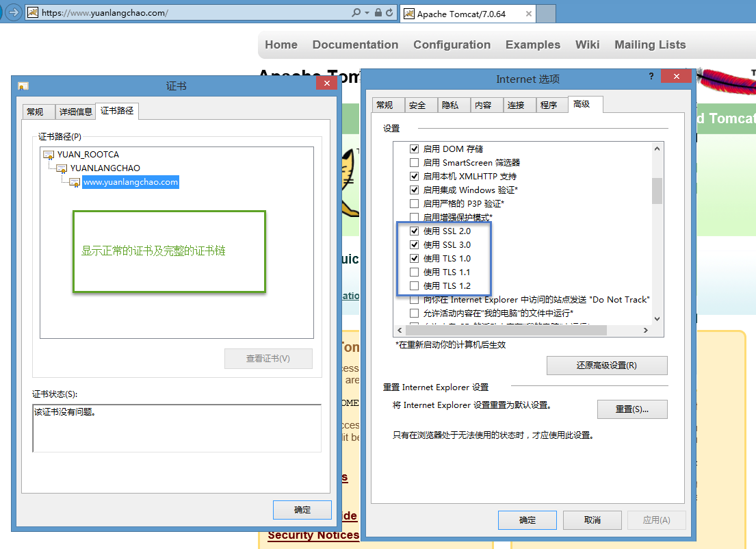Image resolution: width=756 pixels, height=549 pixels.
Task: Close the Internet 选项 dialog
Action: (677, 76)
